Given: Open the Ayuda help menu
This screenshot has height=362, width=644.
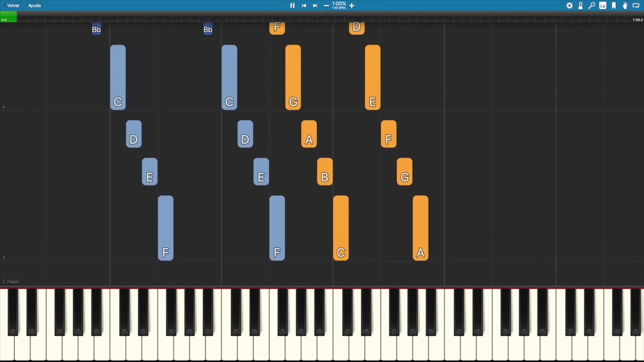Looking at the screenshot, I should tap(34, 6).
